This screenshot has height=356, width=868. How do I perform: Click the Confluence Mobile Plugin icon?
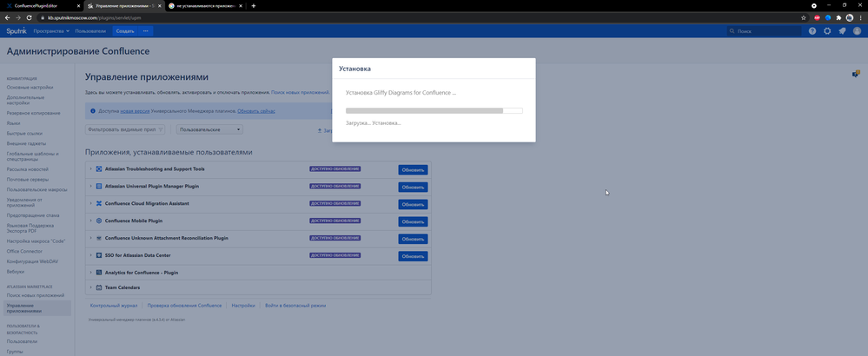click(99, 221)
